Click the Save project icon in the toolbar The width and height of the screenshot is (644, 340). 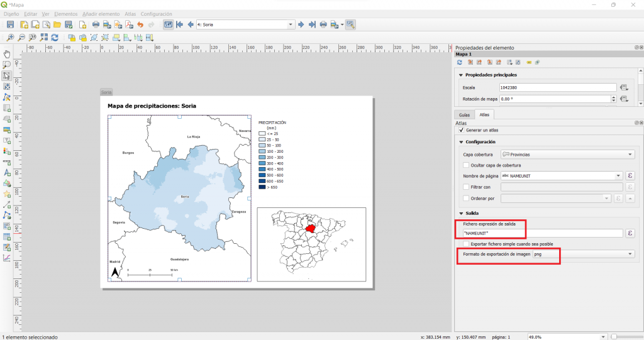coord(10,25)
